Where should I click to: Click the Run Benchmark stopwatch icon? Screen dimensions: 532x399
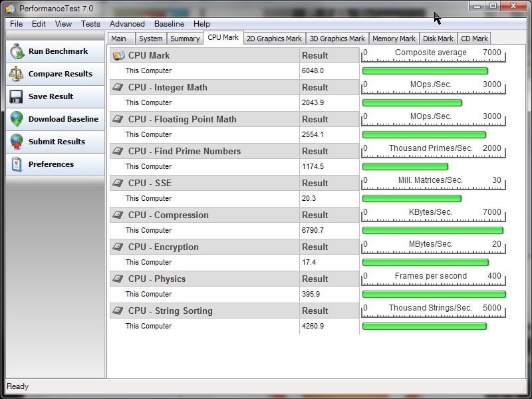coord(16,52)
